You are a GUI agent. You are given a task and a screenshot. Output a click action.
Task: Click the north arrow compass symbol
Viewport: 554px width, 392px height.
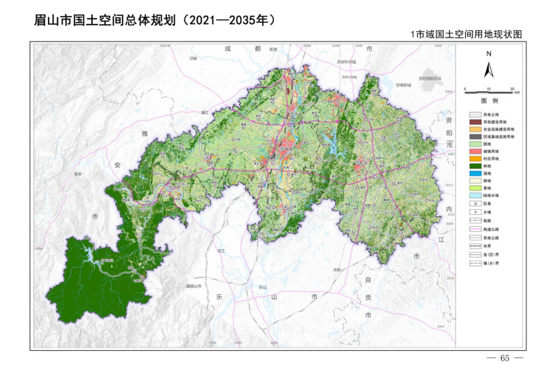click(x=489, y=70)
